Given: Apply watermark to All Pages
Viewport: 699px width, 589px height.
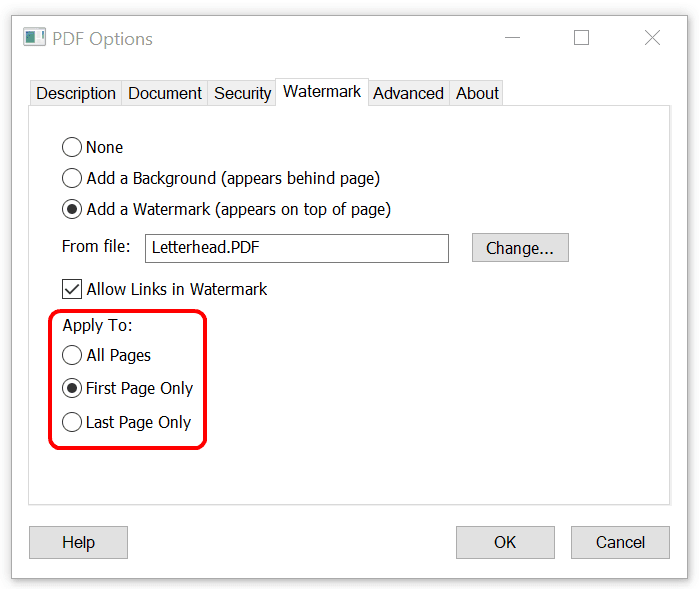Looking at the screenshot, I should coord(72,355).
